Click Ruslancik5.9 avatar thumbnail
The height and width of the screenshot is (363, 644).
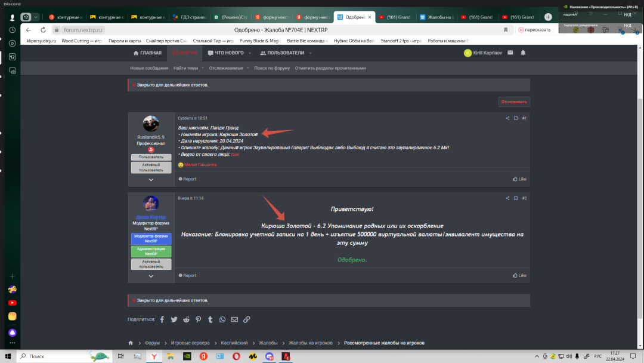151,124
